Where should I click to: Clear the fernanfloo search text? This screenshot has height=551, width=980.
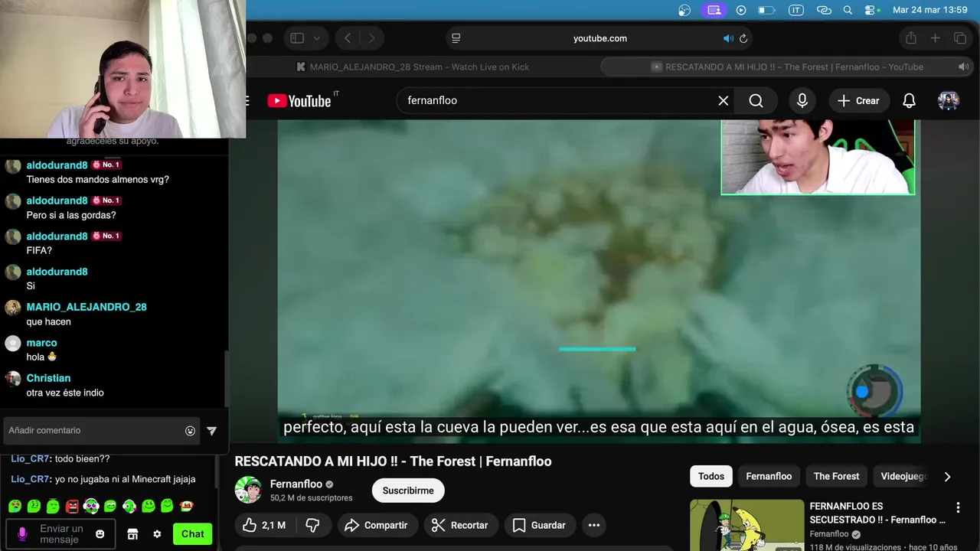pos(723,100)
